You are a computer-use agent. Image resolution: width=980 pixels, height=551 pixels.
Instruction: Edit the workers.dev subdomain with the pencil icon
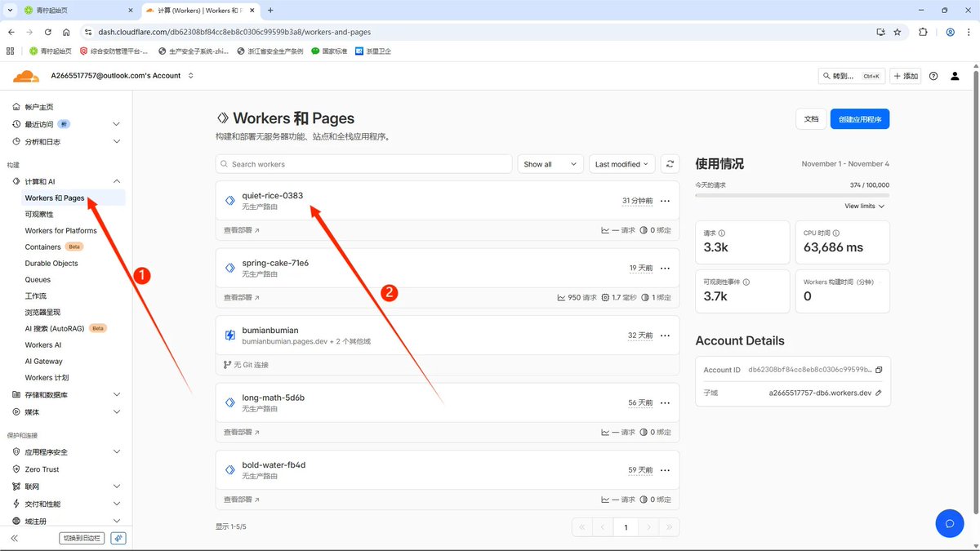coord(879,393)
